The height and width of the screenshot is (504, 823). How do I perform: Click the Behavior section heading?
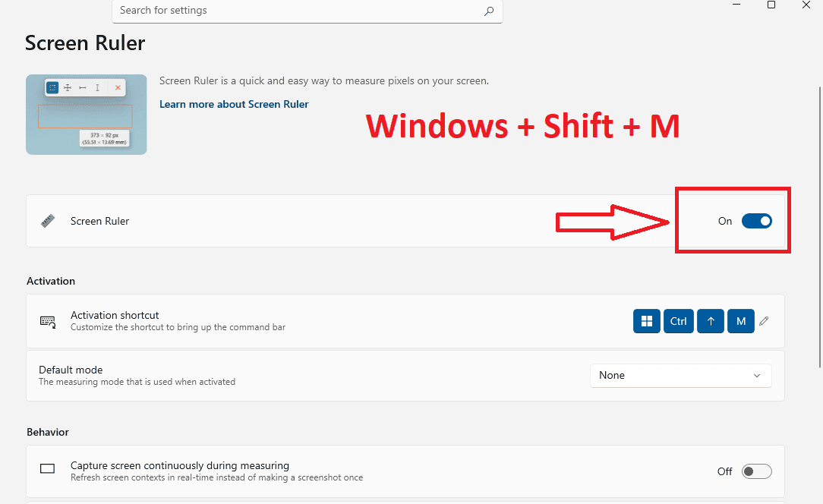pos(48,432)
